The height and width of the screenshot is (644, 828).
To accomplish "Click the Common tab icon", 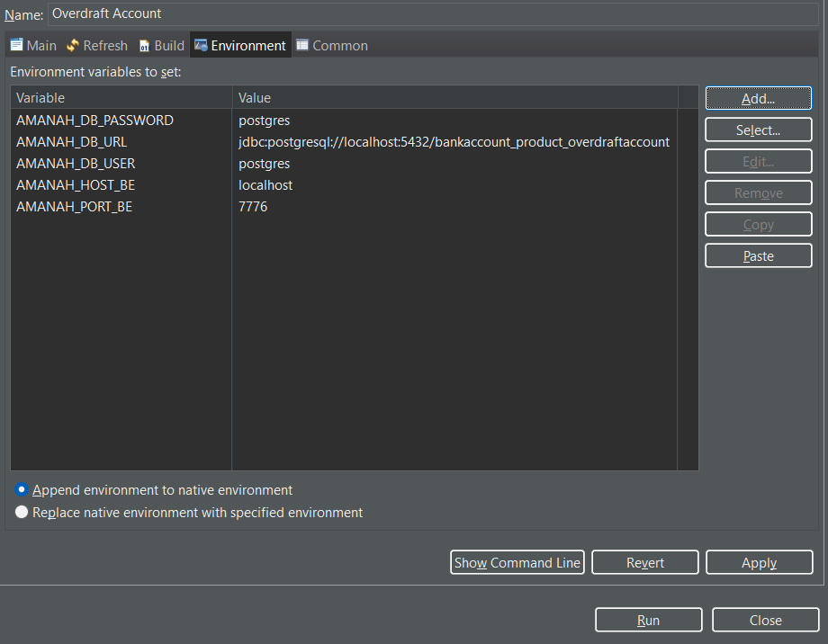I will click(x=302, y=45).
